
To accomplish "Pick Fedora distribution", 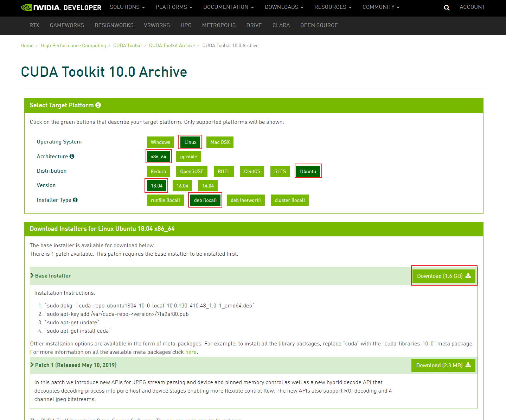I will tap(158, 171).
